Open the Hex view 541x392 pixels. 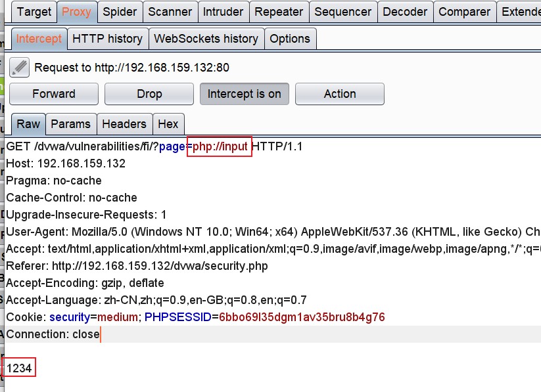168,123
